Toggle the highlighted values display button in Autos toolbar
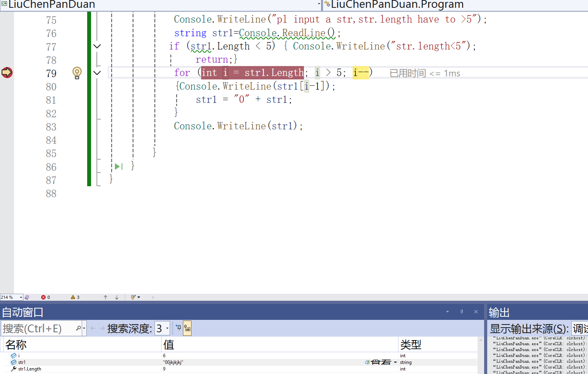This screenshot has height=374, width=588. tap(187, 328)
